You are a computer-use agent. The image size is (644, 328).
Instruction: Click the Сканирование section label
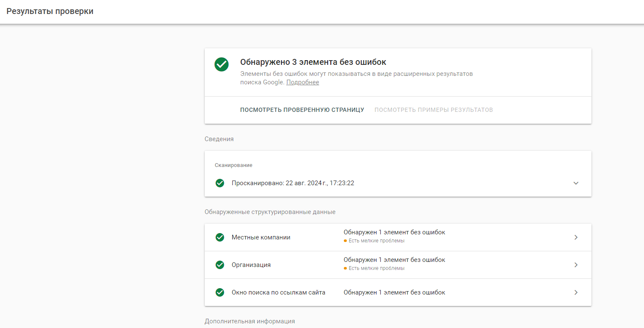coord(234,165)
